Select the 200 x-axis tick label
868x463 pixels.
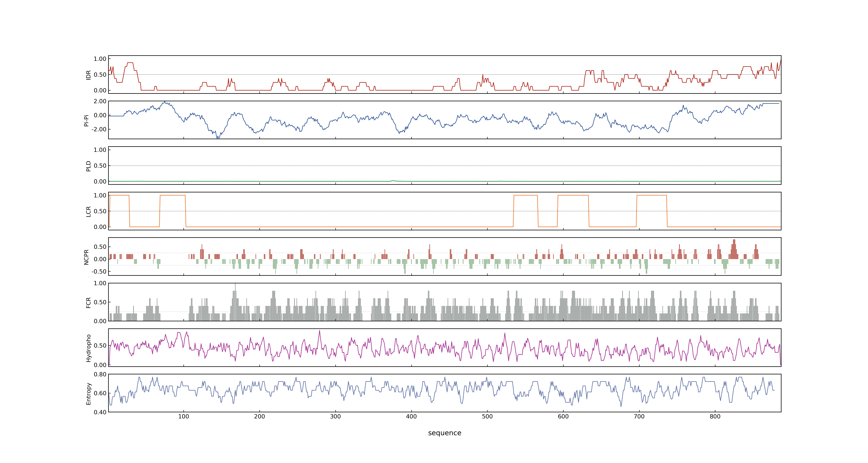[259, 416]
